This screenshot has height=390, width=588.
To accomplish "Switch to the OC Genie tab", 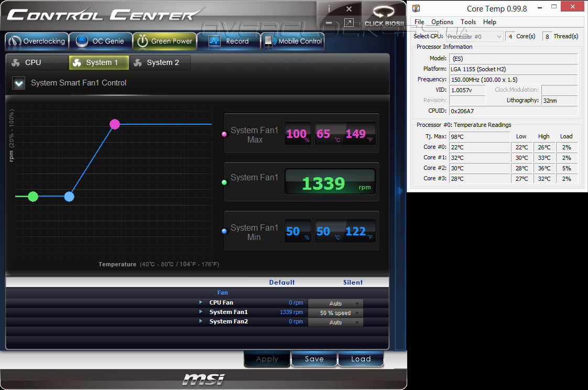I will click(x=101, y=41).
